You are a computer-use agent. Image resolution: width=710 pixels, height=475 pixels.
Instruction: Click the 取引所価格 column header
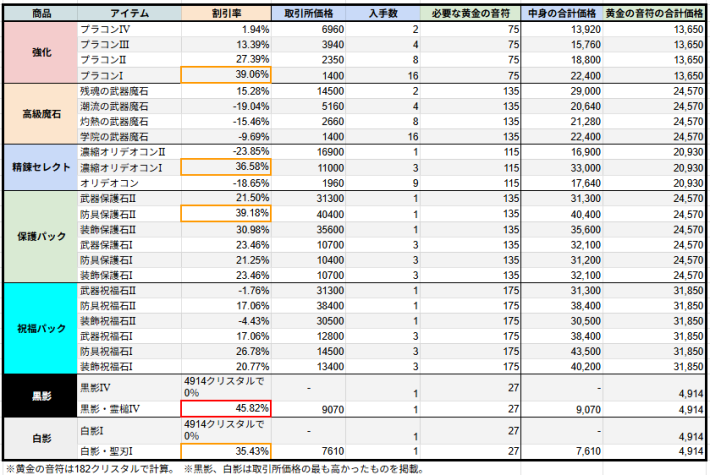[x=310, y=14]
